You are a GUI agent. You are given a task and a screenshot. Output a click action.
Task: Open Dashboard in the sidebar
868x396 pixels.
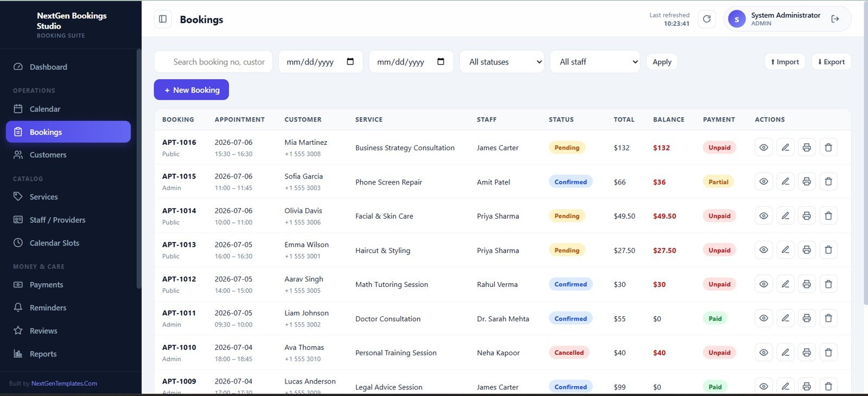pos(68,67)
